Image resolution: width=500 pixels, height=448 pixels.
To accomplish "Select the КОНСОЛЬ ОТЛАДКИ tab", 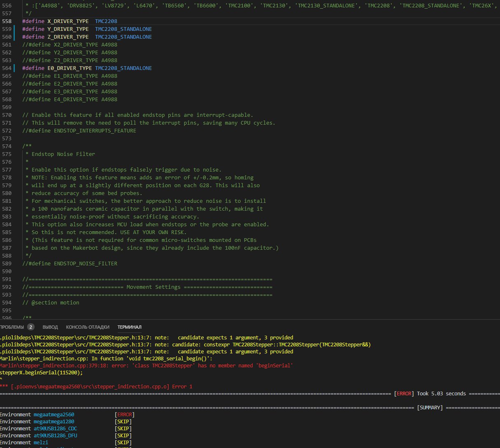I will tap(88, 327).
